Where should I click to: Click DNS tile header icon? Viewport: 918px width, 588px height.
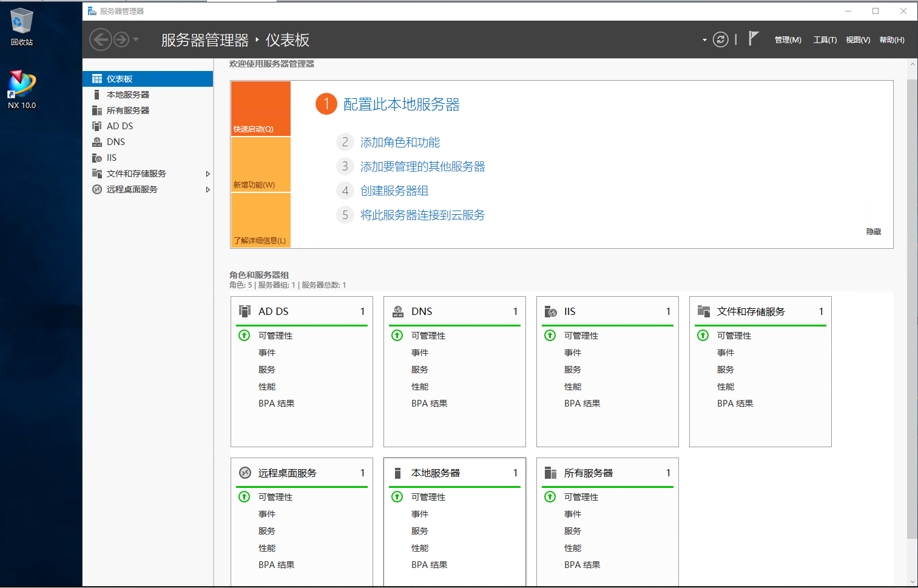pos(398,311)
